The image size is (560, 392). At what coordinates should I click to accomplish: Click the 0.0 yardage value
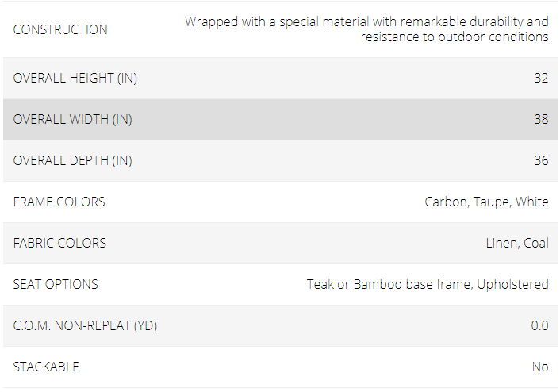(539, 325)
